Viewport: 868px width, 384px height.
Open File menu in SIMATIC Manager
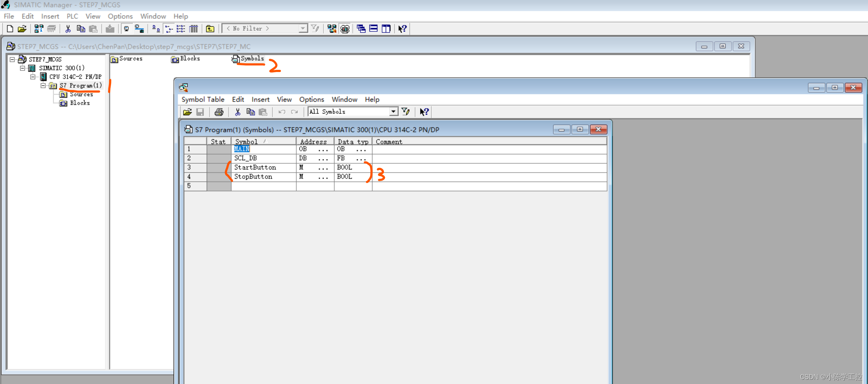[x=9, y=16]
